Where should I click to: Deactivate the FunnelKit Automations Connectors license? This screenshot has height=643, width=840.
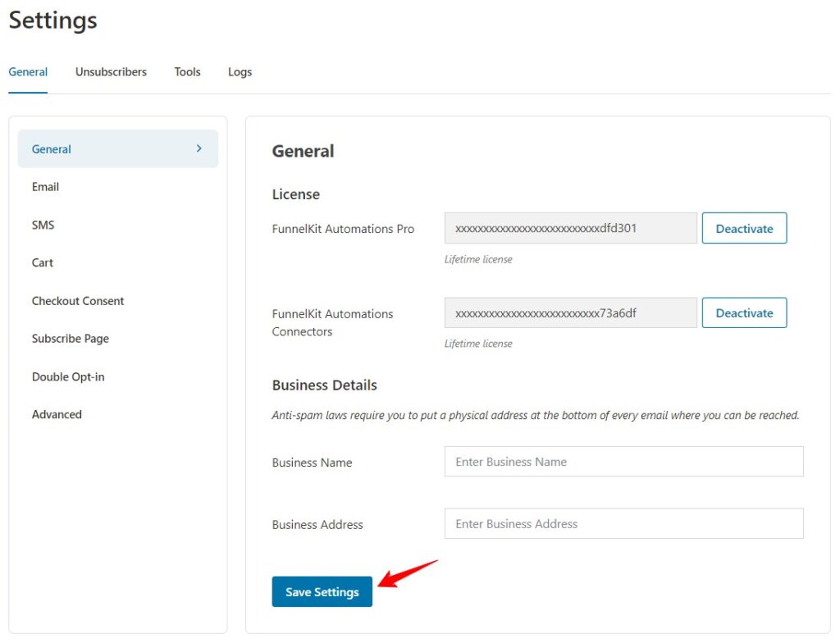pyautogui.click(x=744, y=313)
